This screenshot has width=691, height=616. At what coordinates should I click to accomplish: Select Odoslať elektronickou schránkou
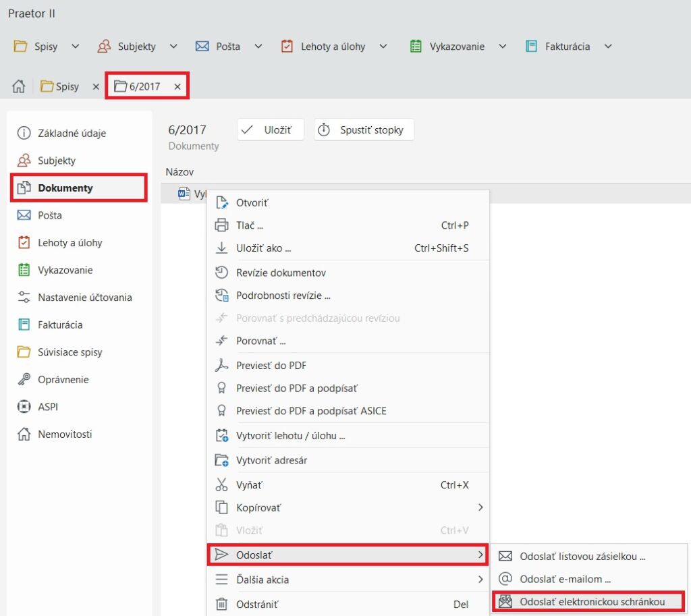[592, 601]
